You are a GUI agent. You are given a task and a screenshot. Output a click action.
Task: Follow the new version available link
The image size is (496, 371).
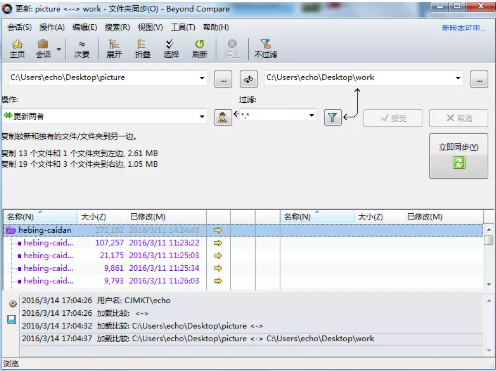pyautogui.click(x=464, y=28)
